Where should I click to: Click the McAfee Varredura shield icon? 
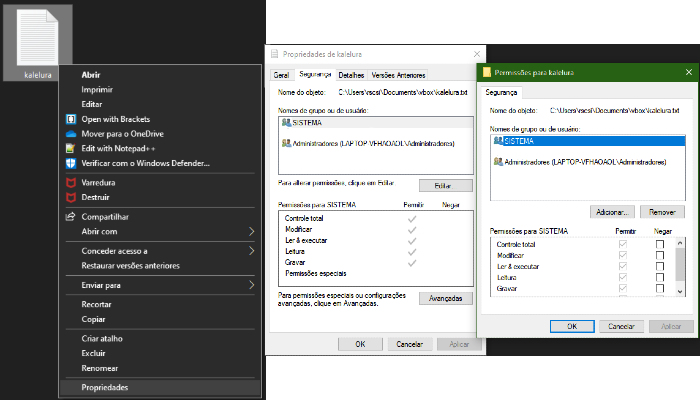coord(71,183)
